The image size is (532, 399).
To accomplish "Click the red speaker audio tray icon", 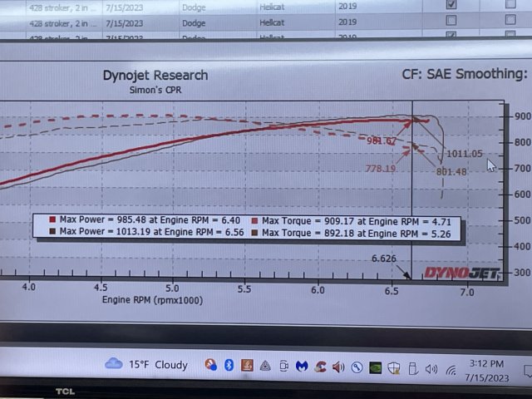I will click(338, 367).
